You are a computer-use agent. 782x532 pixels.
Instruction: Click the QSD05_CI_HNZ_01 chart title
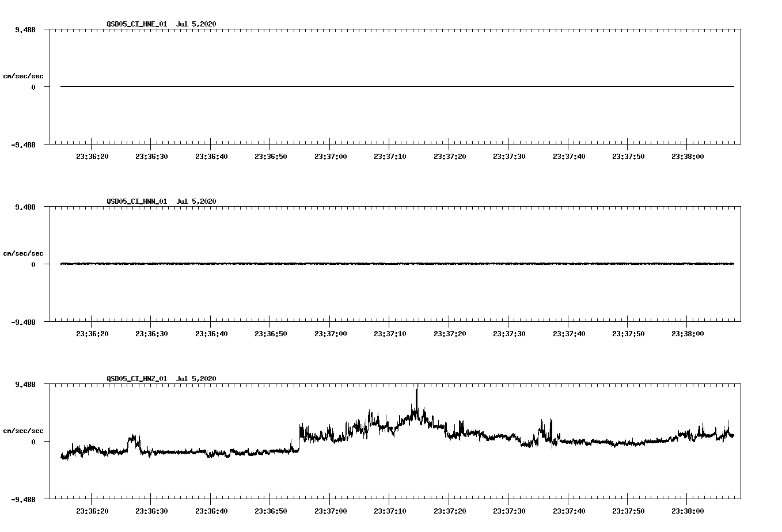[161, 379]
